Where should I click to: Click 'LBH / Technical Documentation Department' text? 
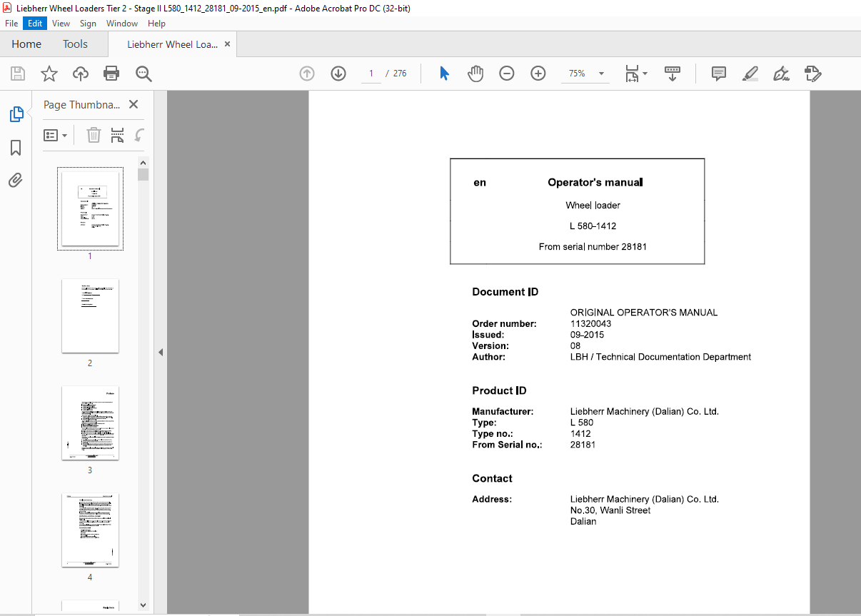(660, 357)
